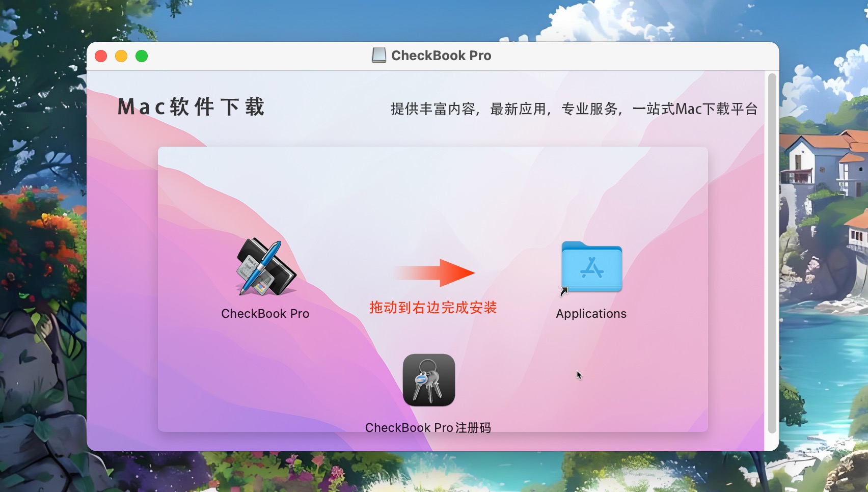Select the Applications label text
This screenshot has height=492, width=868.
pos(591,314)
